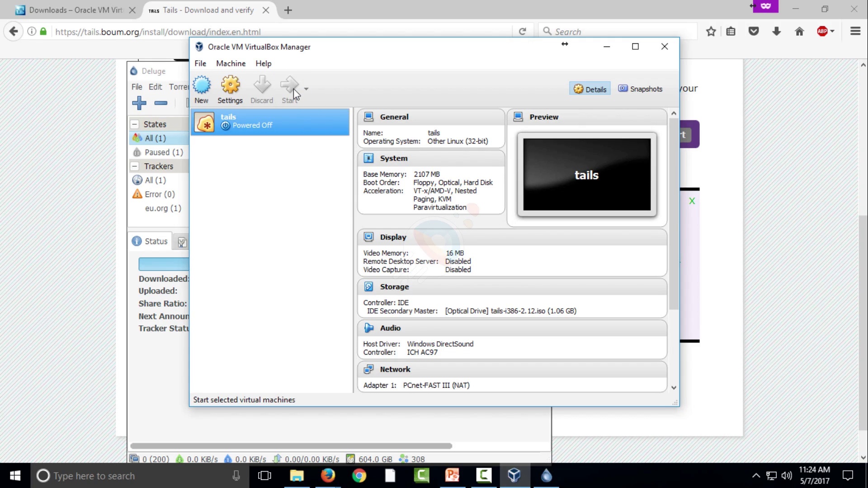
Task: Go to Firefox home page icon
Action: (799, 31)
